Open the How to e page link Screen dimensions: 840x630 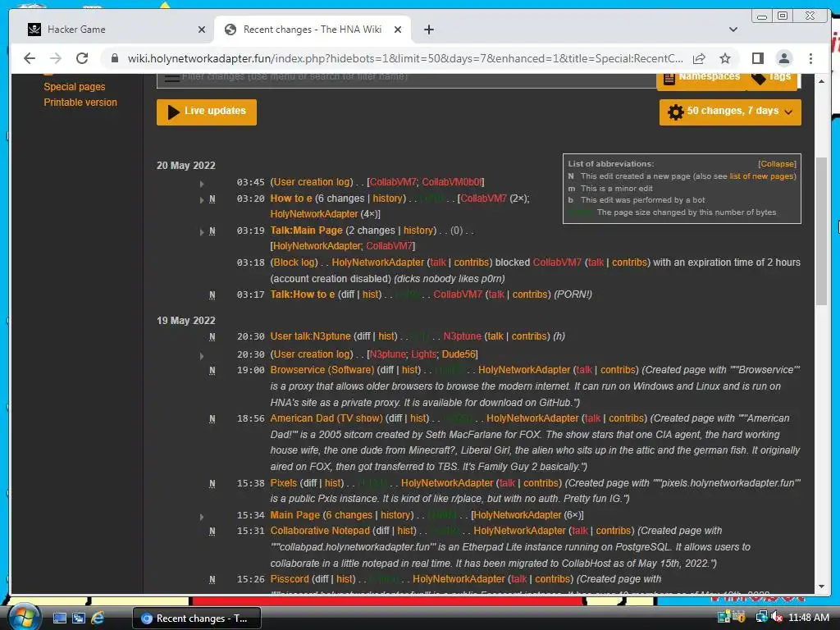pos(291,199)
